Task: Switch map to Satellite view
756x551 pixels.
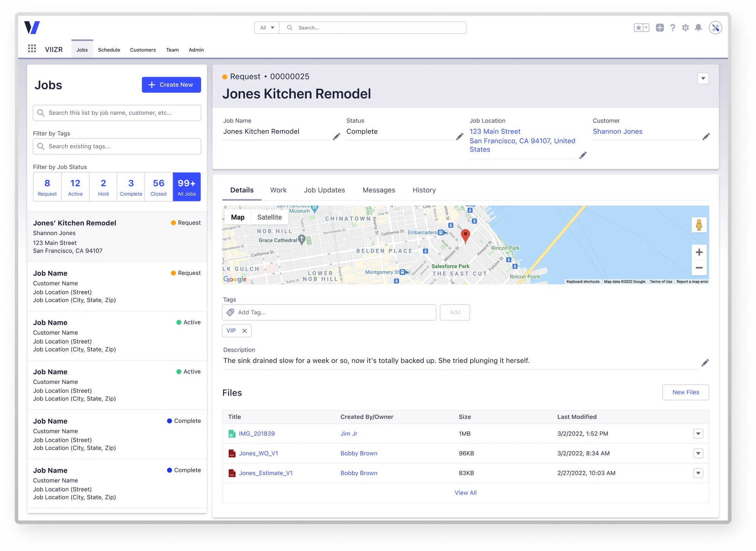Action: 270,217
